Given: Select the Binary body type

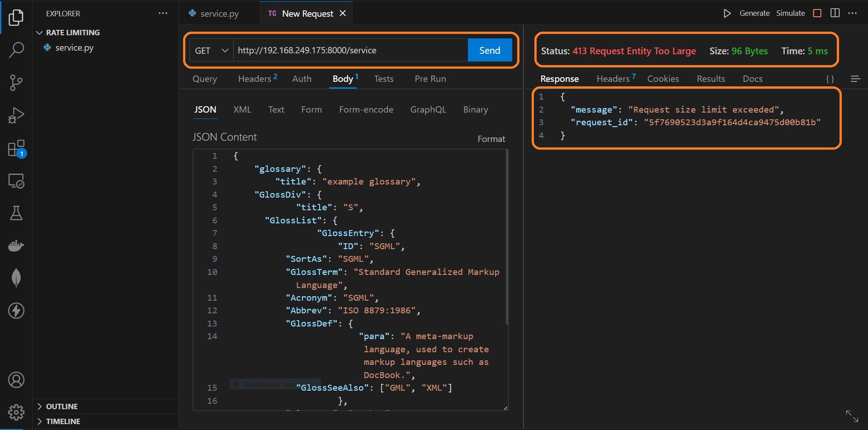Looking at the screenshot, I should point(476,109).
